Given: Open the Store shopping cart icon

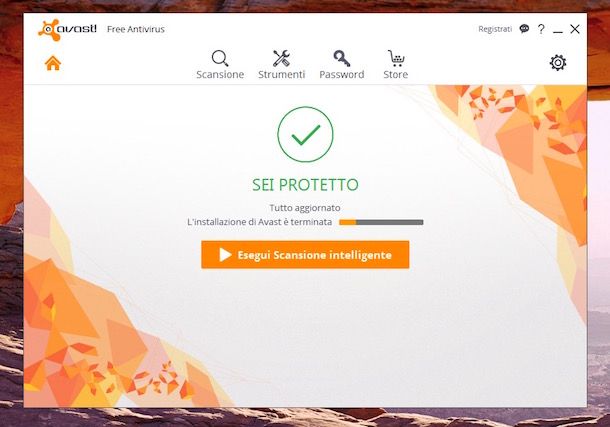Looking at the screenshot, I should tap(396, 58).
